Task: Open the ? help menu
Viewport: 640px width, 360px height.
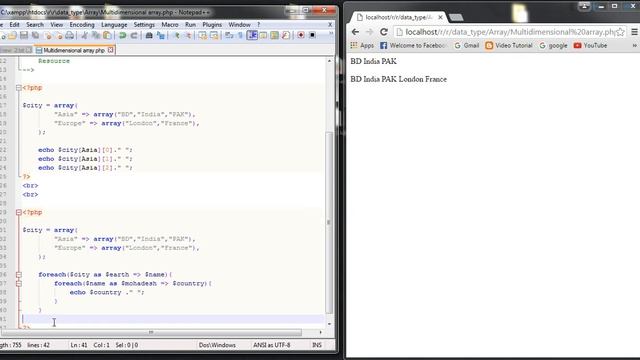Action: 258,24
